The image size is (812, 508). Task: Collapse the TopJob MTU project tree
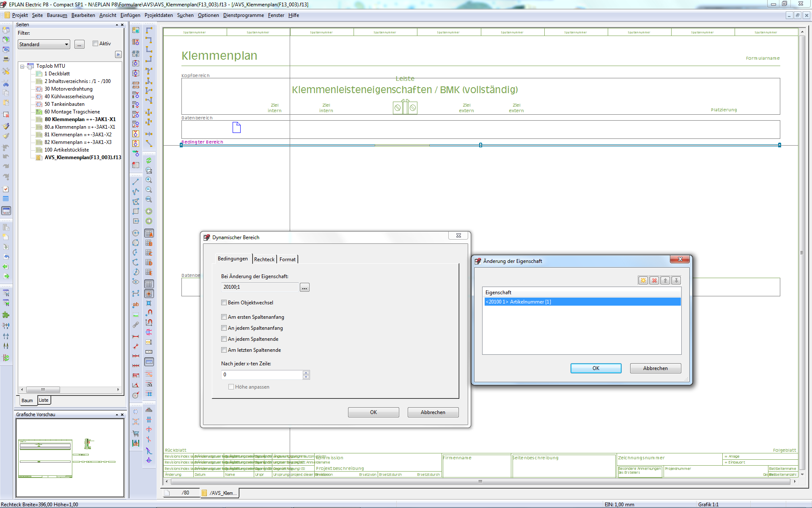pyautogui.click(x=22, y=66)
